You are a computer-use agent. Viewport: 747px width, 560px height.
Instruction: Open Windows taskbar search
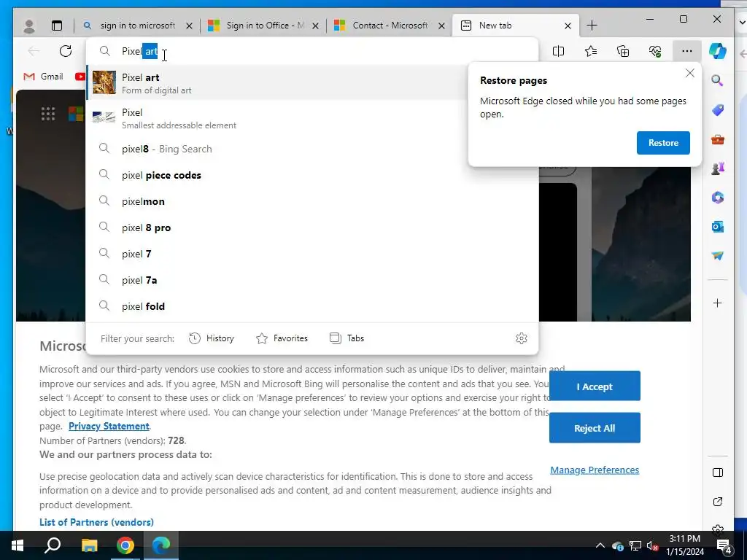pos(53,545)
